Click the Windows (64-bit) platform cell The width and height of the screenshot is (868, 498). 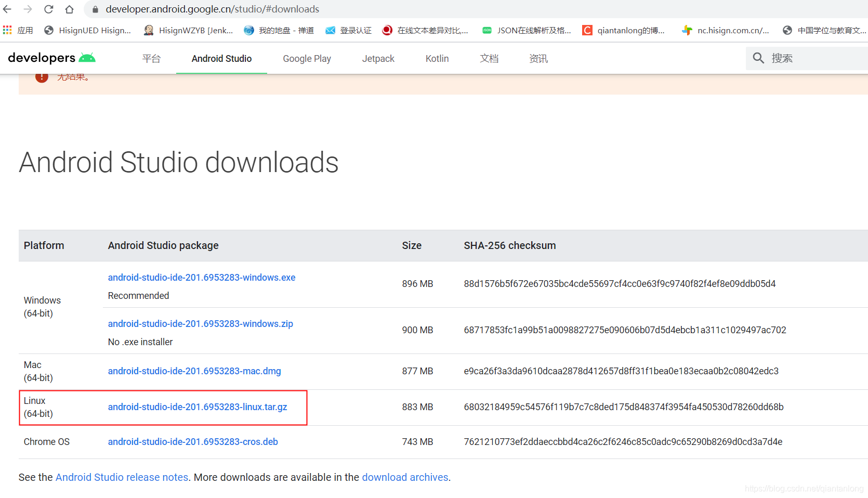pyautogui.click(x=42, y=307)
